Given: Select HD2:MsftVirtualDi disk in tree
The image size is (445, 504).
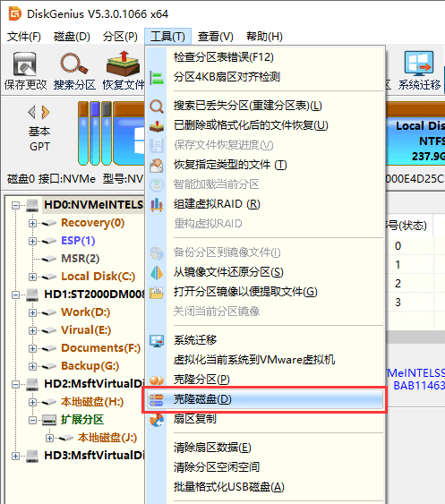Looking at the screenshot, I should coord(94,384).
